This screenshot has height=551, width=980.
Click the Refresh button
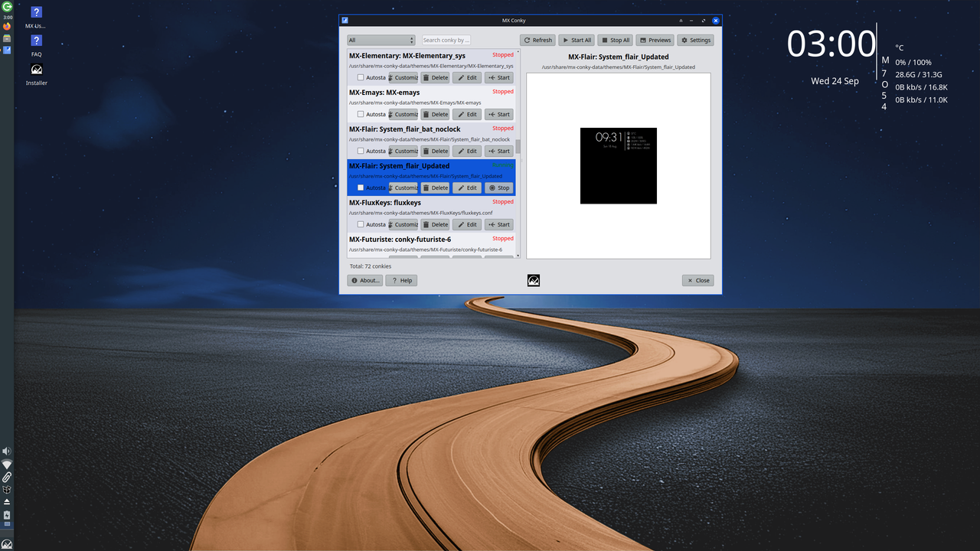coord(537,40)
